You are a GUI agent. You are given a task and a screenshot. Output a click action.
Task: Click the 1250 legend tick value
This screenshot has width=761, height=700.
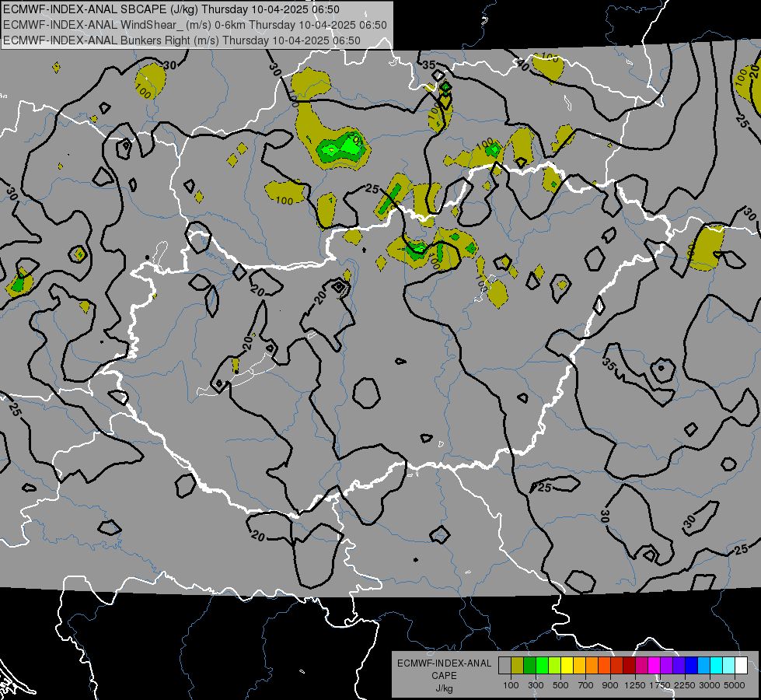(x=635, y=685)
